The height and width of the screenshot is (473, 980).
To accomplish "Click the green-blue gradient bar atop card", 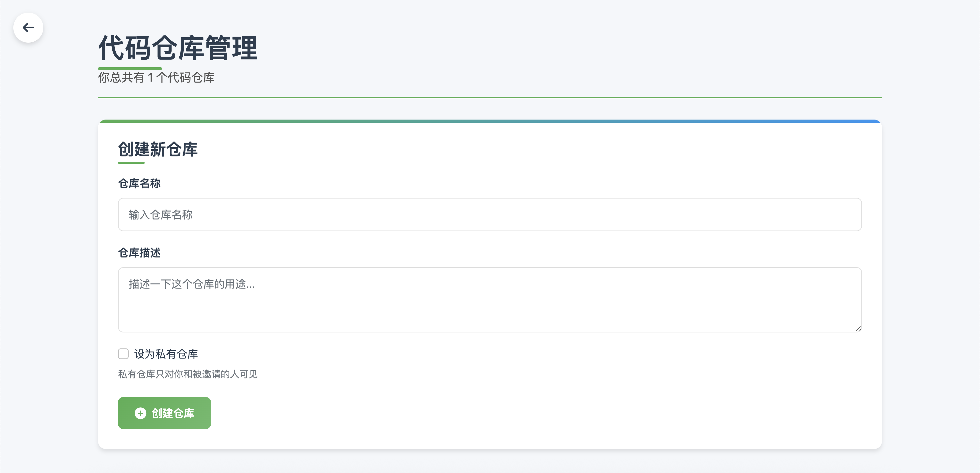I will 490,121.
